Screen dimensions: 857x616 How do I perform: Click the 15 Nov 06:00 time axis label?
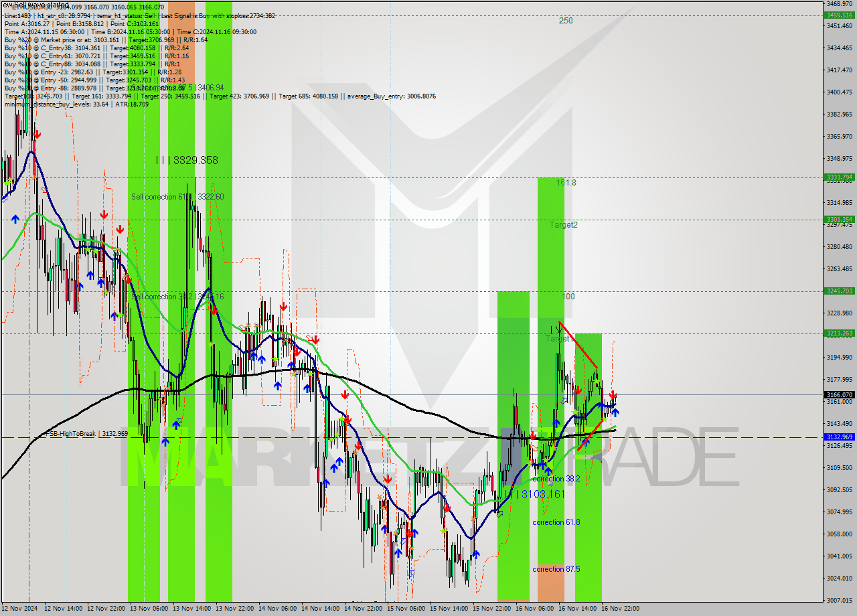406,609
